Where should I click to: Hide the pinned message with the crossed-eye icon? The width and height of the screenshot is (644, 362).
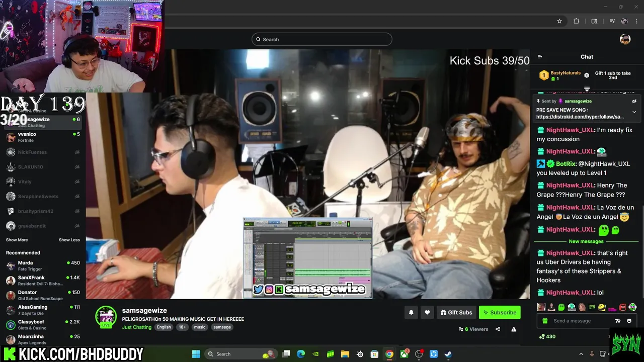pos(634,101)
